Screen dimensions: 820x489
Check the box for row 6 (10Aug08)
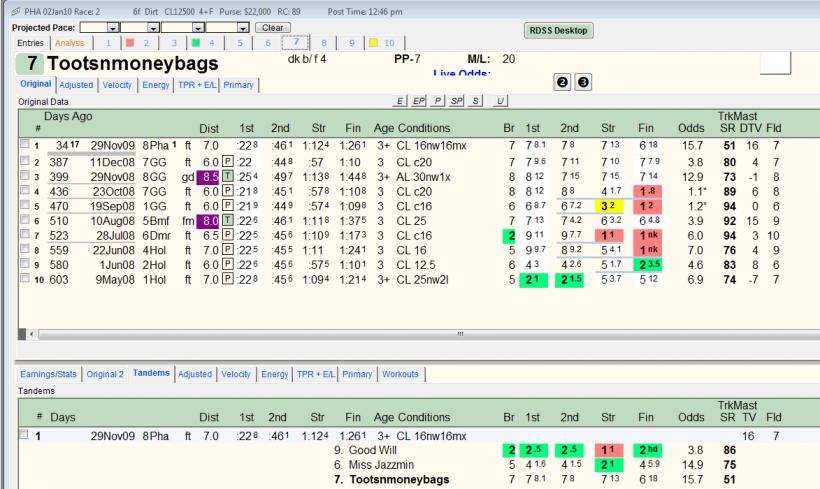(24, 219)
